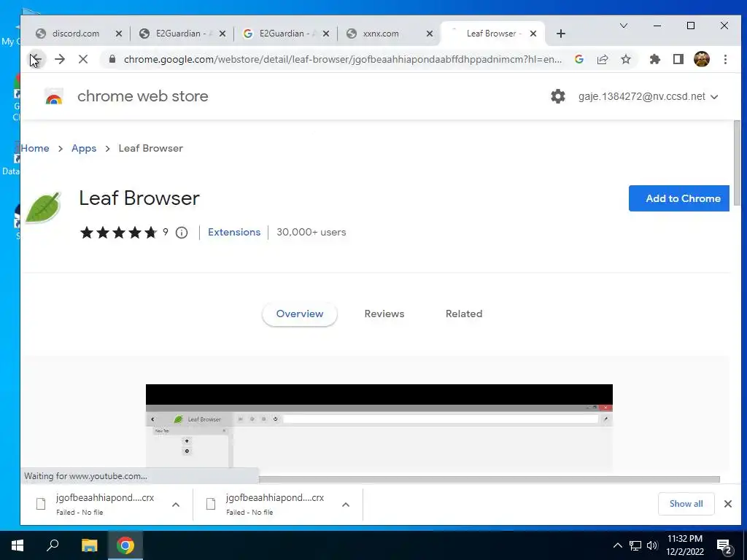
Task: Show hidden system tray icons
Action: coord(617,545)
